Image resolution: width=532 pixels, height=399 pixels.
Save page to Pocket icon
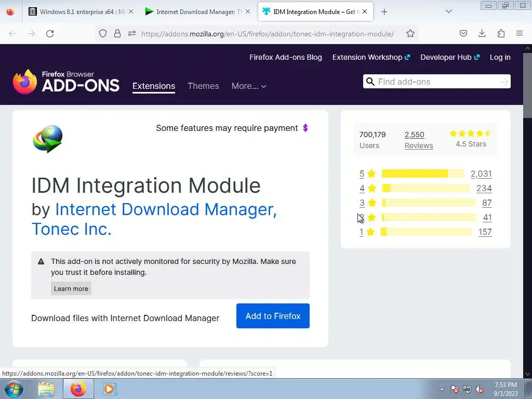point(463,33)
